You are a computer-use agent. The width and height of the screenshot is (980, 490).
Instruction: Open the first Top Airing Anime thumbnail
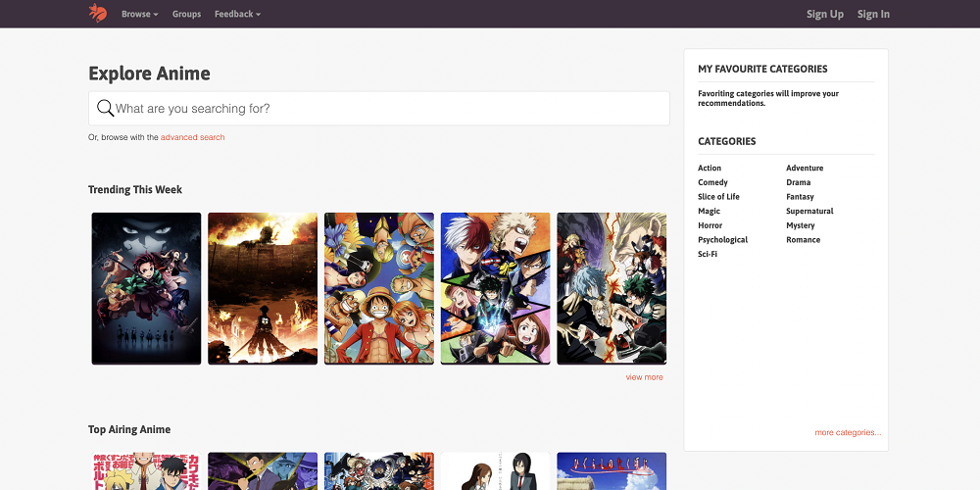[146, 470]
